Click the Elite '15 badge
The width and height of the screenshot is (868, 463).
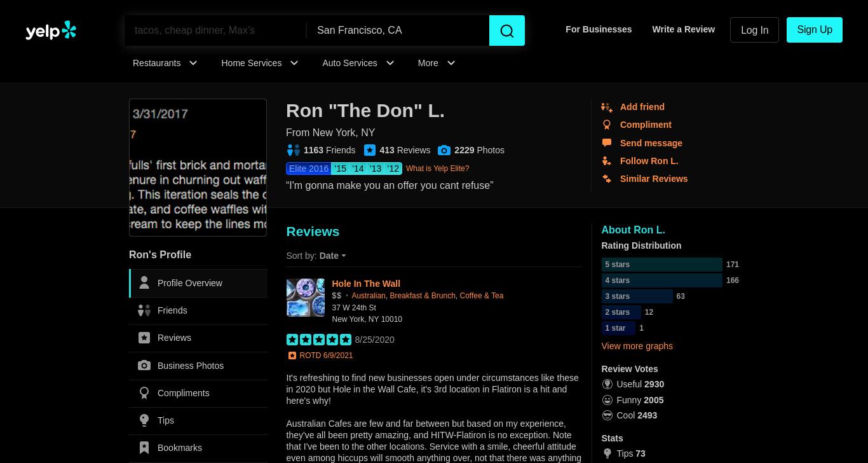tap(341, 169)
